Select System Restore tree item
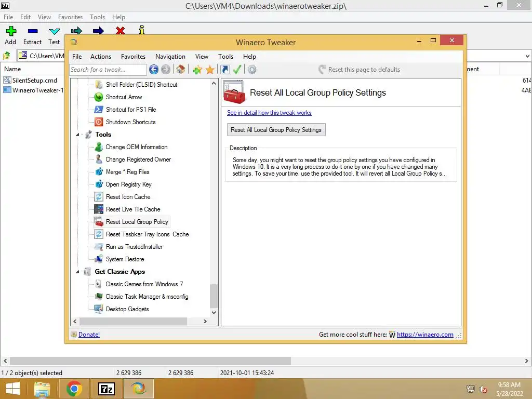The width and height of the screenshot is (532, 399). click(125, 259)
